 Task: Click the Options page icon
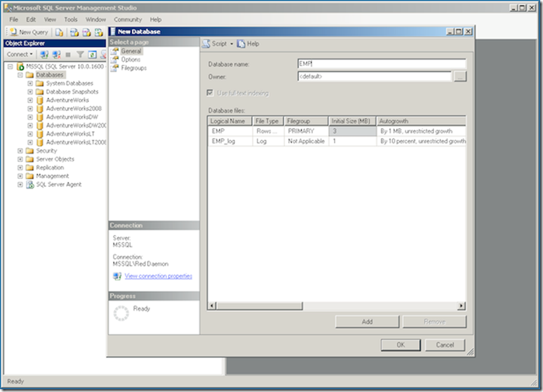pos(114,60)
